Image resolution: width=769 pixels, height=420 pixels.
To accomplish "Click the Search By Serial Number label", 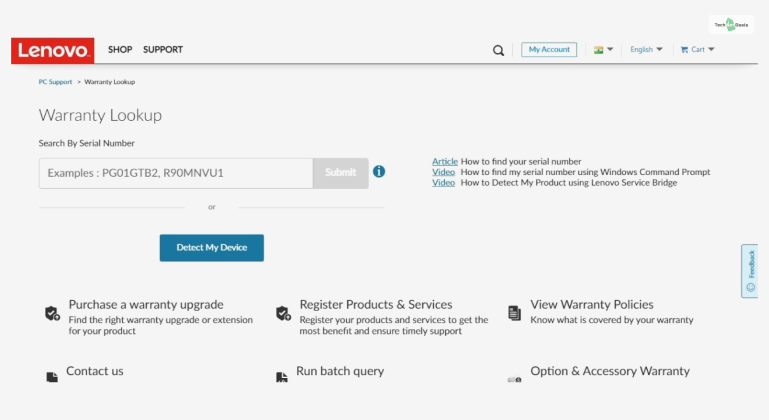I will click(86, 143).
